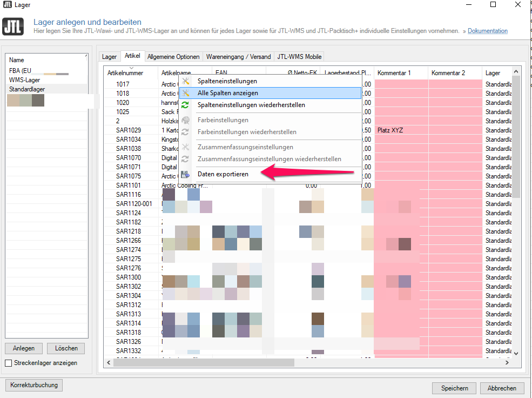The width and height of the screenshot is (532, 398).
Task: Click the Kommentar 2 column header
Action: [x=455, y=73]
